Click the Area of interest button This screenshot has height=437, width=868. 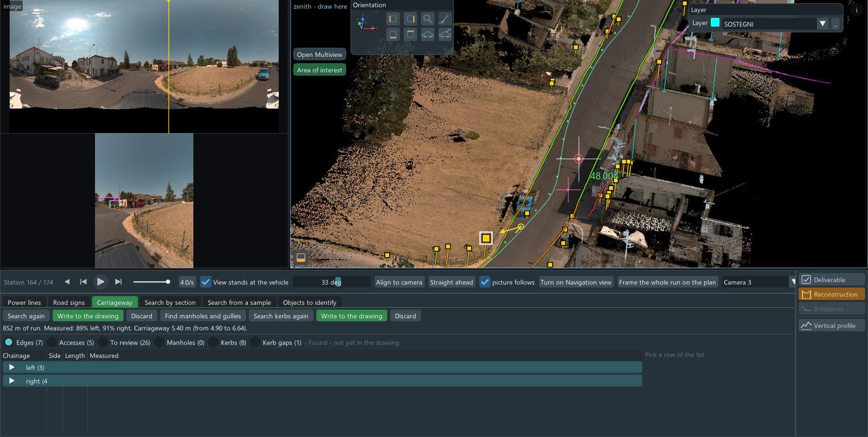320,70
